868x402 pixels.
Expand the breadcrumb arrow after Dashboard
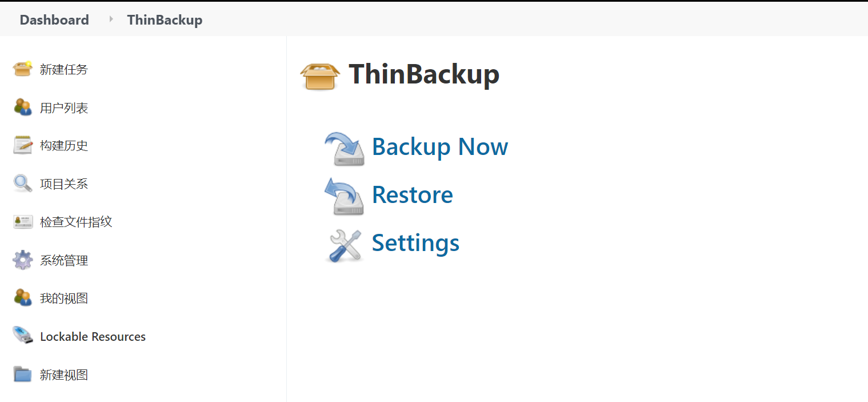click(x=111, y=19)
